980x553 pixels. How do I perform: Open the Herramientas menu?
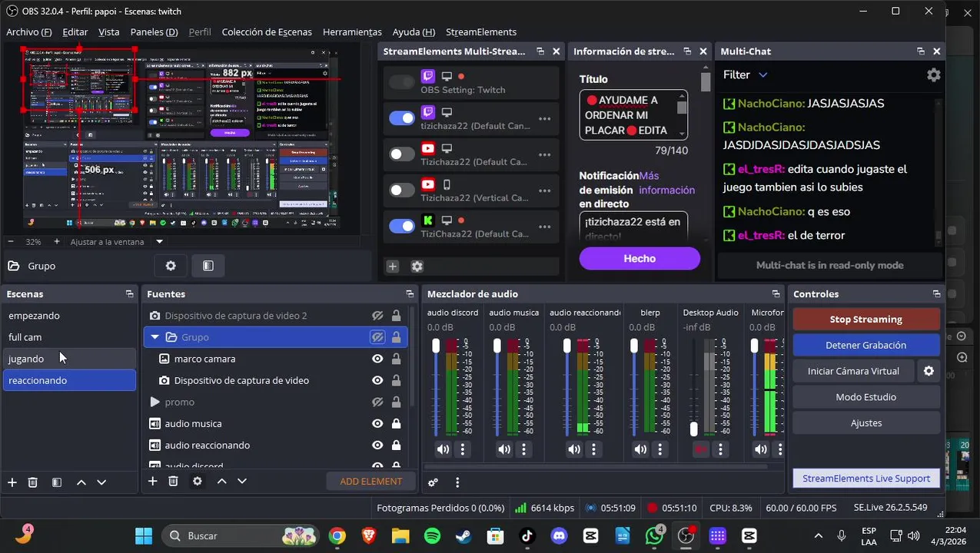coord(352,31)
